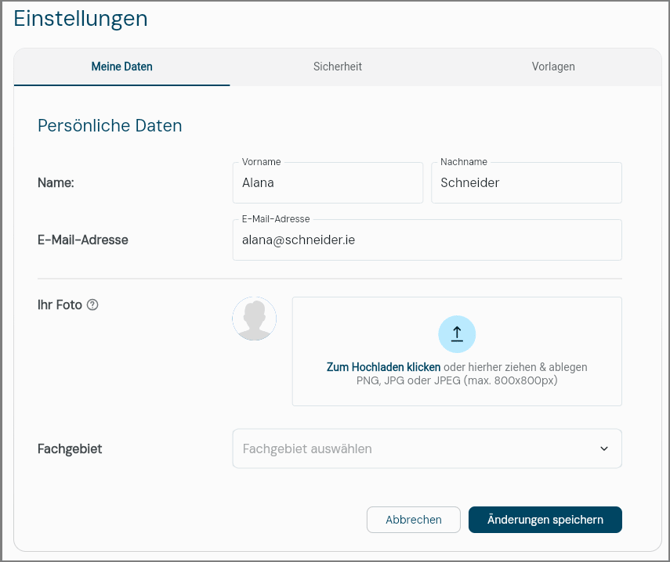Viewport: 670px width, 562px height.
Task: Switch to the Sicherheit tab
Action: (x=337, y=67)
